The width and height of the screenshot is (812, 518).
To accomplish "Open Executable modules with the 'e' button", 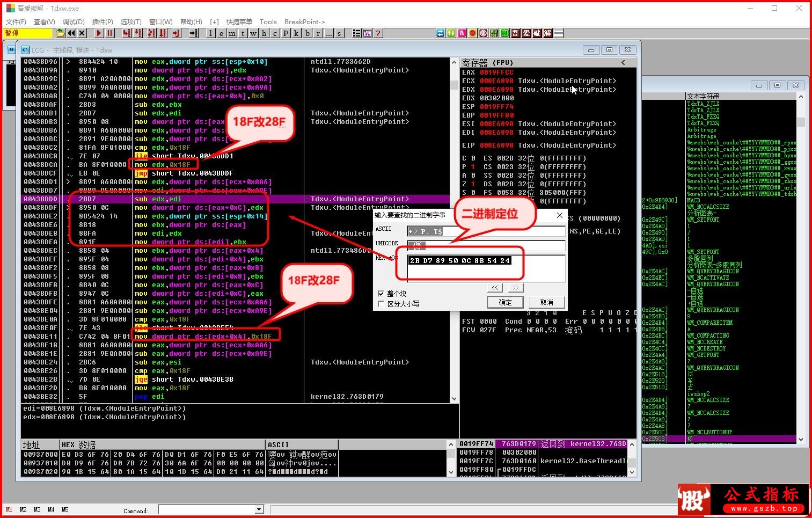I will [x=221, y=33].
